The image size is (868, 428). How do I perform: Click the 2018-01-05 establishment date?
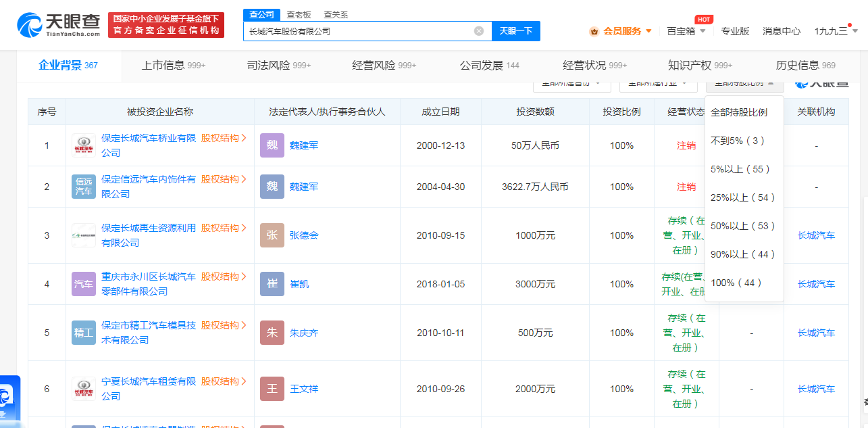(440, 284)
